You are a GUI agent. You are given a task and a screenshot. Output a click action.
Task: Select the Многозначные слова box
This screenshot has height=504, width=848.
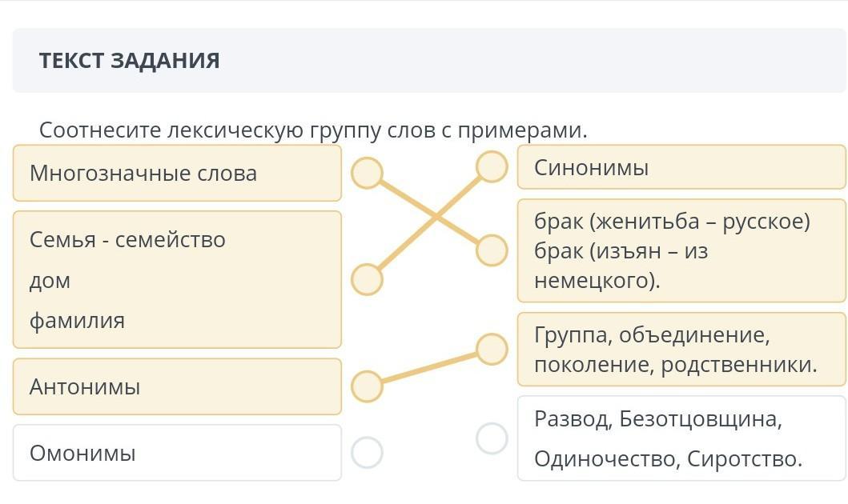[177, 173]
